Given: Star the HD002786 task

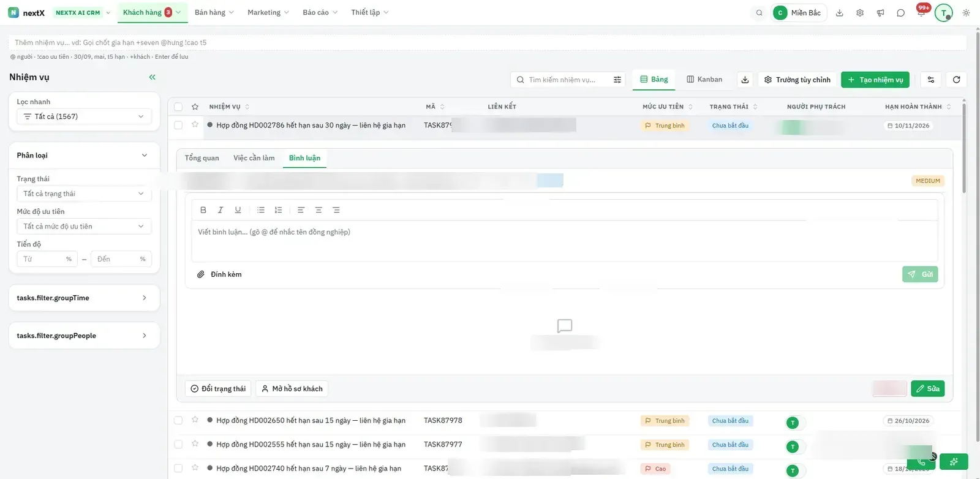Looking at the screenshot, I should [195, 124].
